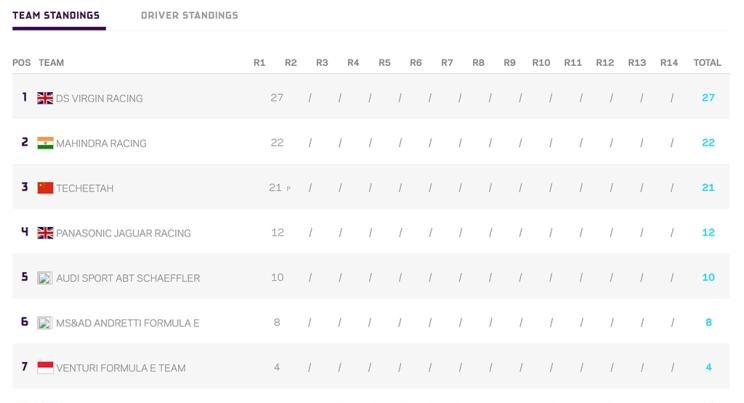Click the TOTAL column header
This screenshot has width=744, height=403.
[x=707, y=63]
